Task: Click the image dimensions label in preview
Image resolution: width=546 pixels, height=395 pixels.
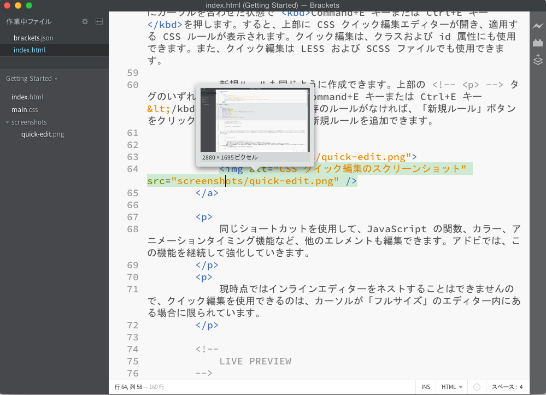Action: pos(230,158)
